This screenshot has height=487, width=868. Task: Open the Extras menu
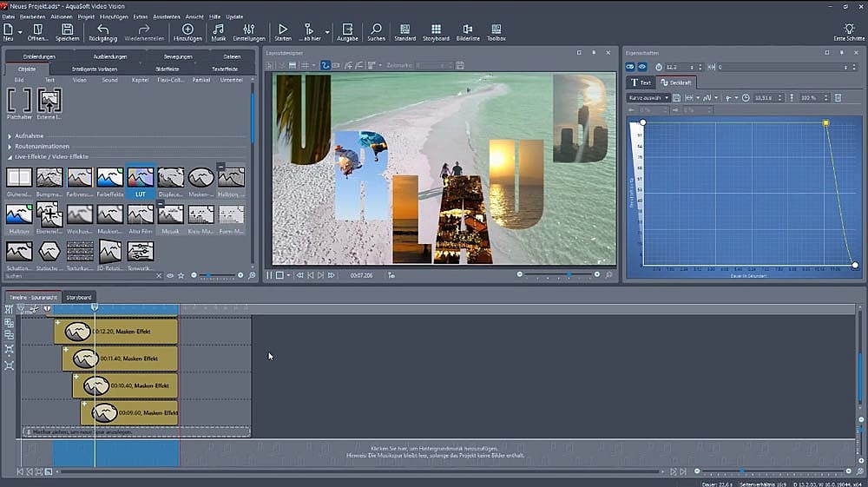(140, 16)
